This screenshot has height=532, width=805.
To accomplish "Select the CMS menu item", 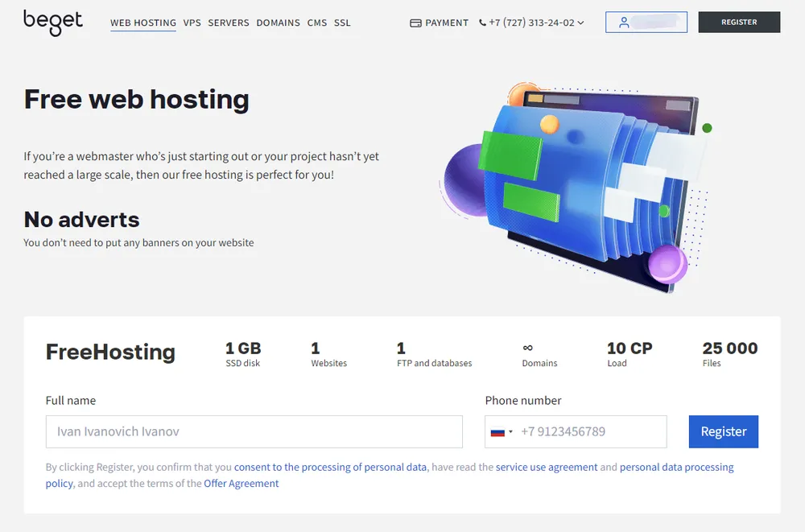I will point(316,23).
